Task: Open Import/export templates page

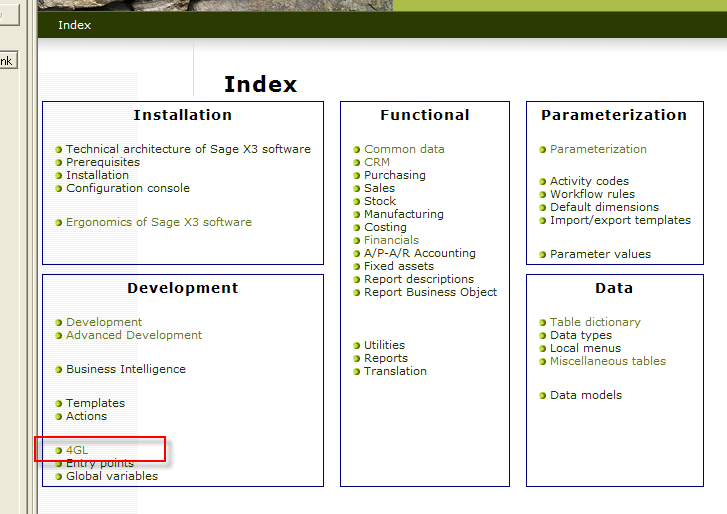Action: point(620,220)
